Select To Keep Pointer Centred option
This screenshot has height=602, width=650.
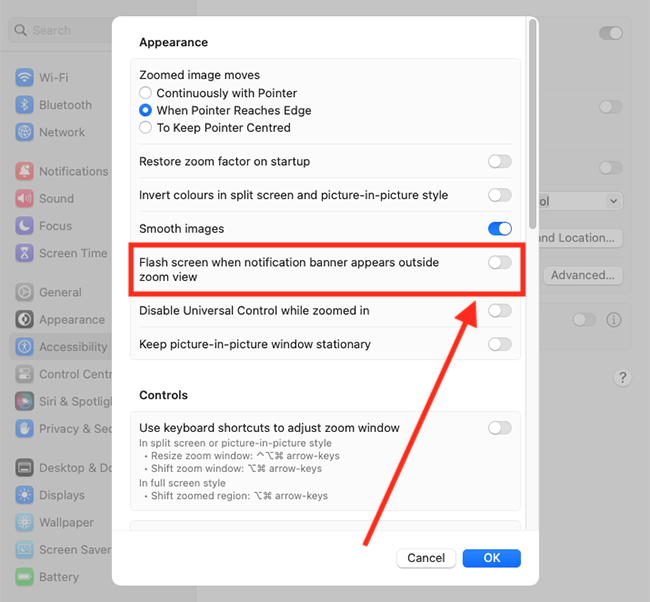click(x=145, y=128)
